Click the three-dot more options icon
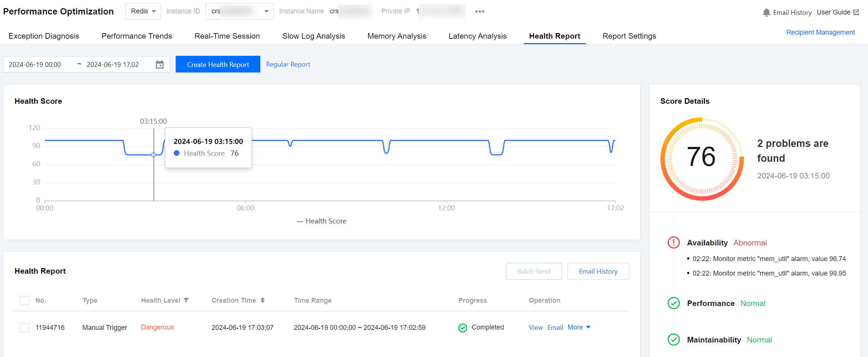868x357 pixels. click(x=479, y=12)
